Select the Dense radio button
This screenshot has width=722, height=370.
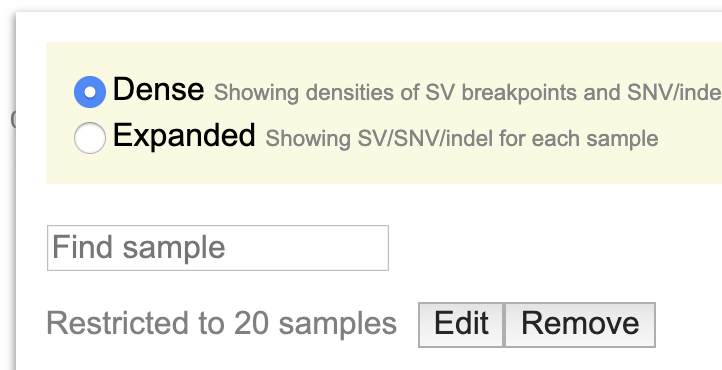tap(90, 92)
